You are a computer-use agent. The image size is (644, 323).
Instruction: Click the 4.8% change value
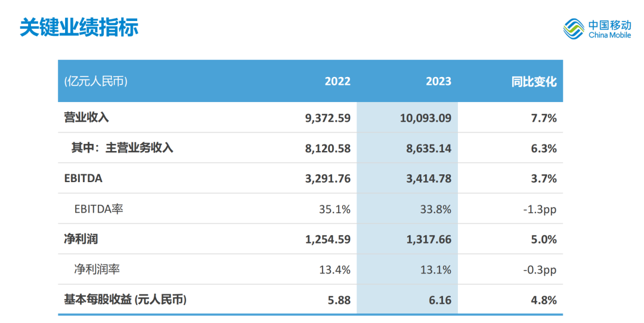pos(544,300)
